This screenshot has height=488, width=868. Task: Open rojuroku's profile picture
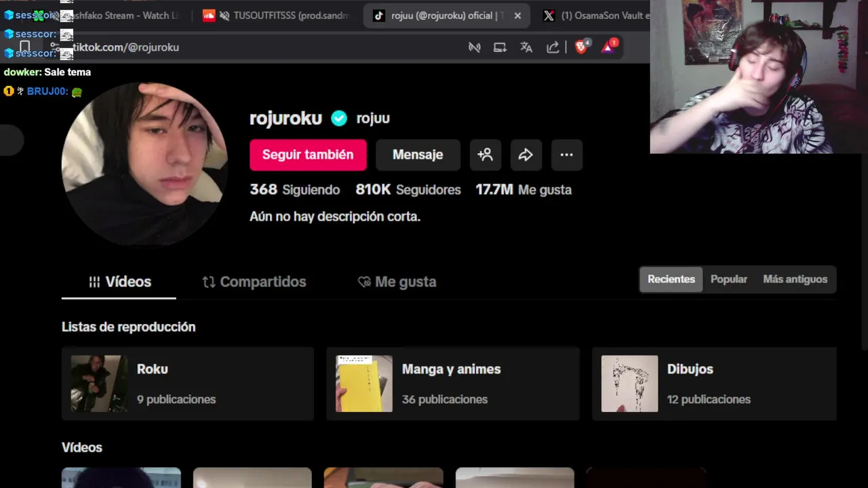click(144, 164)
